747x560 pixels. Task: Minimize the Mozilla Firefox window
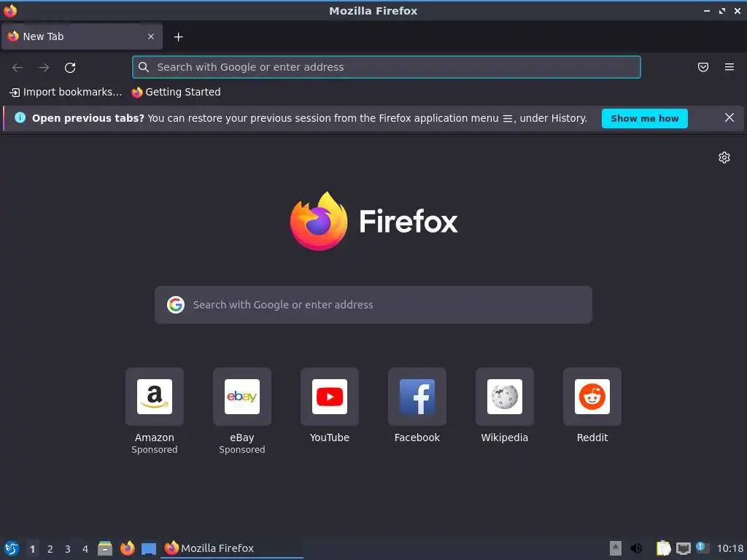point(707,10)
